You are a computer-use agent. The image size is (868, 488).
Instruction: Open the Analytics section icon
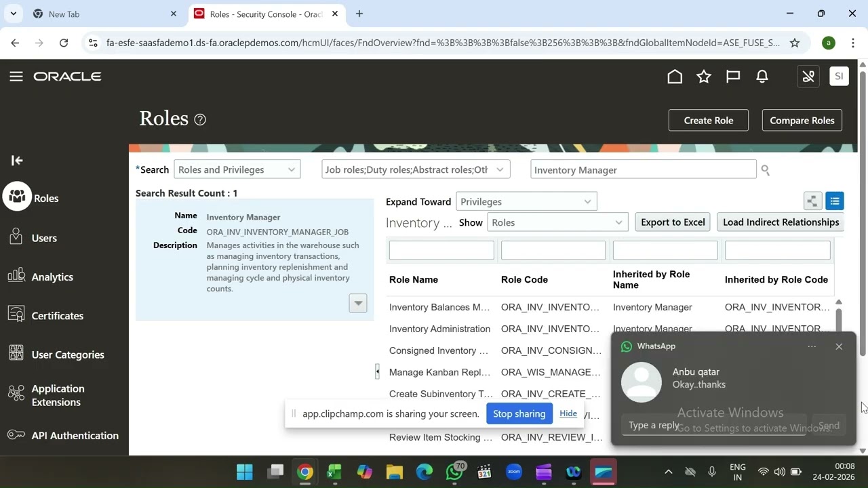click(x=17, y=275)
